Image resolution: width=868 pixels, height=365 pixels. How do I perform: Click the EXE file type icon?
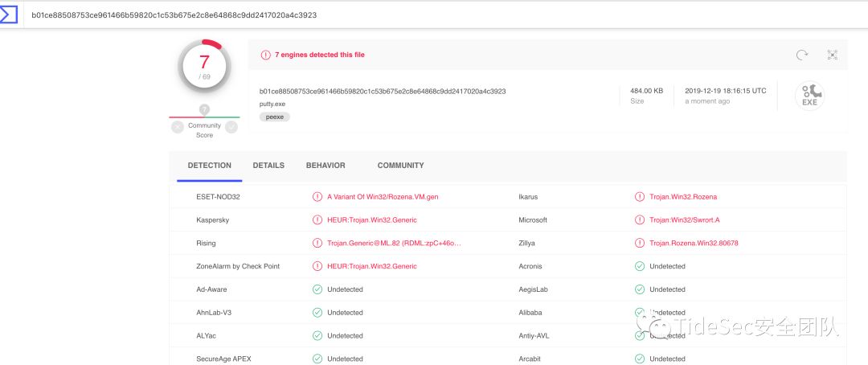pos(809,96)
